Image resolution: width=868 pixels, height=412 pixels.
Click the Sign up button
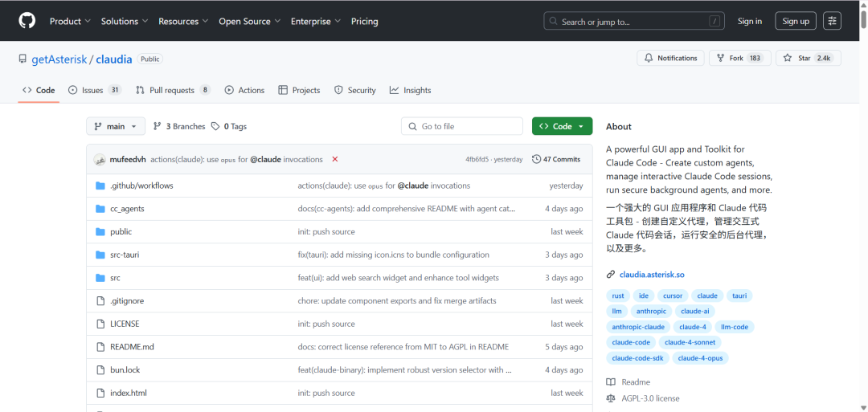[x=796, y=21]
